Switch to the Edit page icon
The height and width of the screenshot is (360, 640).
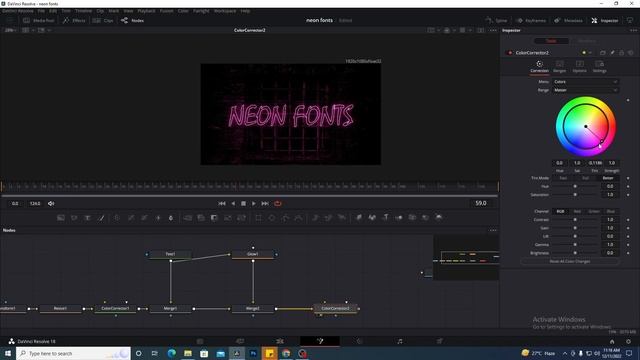click(x=280, y=341)
